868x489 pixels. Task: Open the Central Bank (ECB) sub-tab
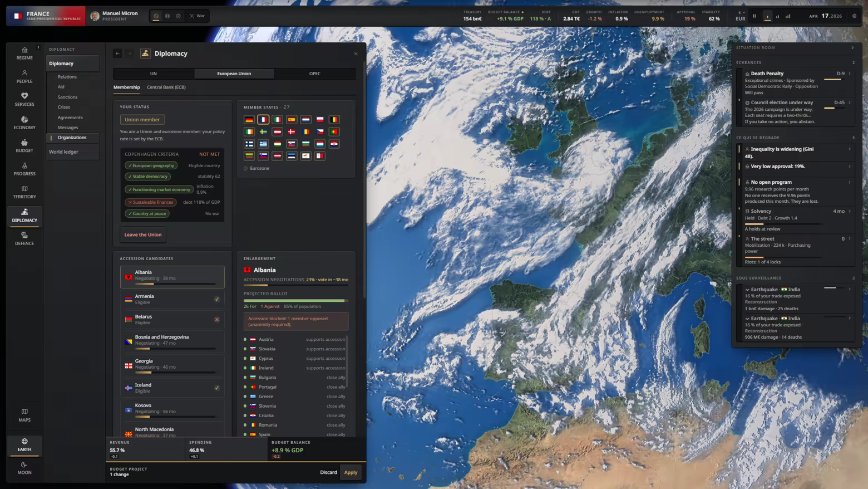pyautogui.click(x=166, y=87)
